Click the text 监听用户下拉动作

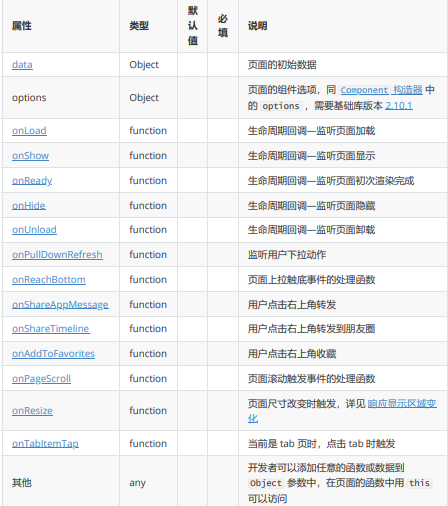pos(287,254)
